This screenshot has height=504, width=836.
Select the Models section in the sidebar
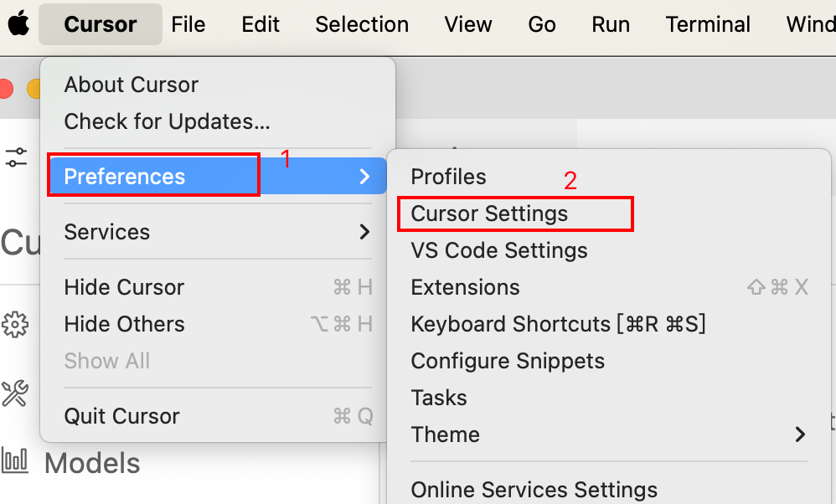click(x=92, y=463)
